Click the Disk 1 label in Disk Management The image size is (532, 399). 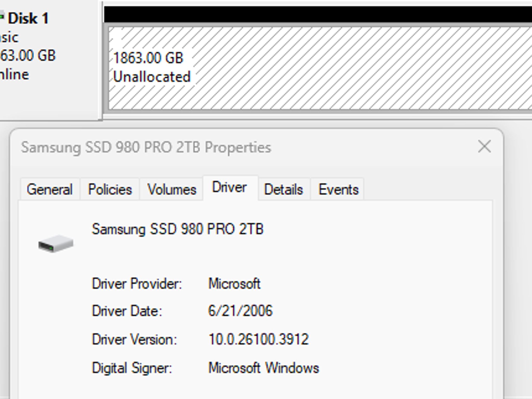coord(29,18)
